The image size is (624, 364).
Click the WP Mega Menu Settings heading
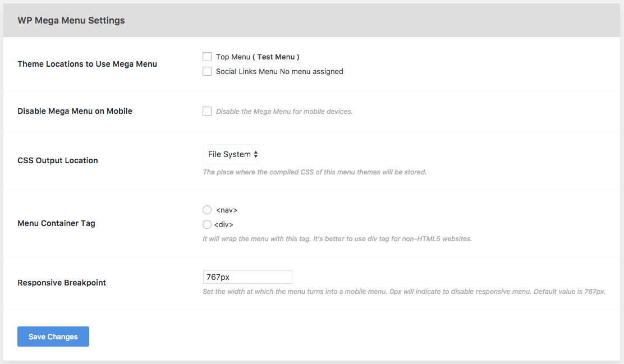click(x=71, y=20)
